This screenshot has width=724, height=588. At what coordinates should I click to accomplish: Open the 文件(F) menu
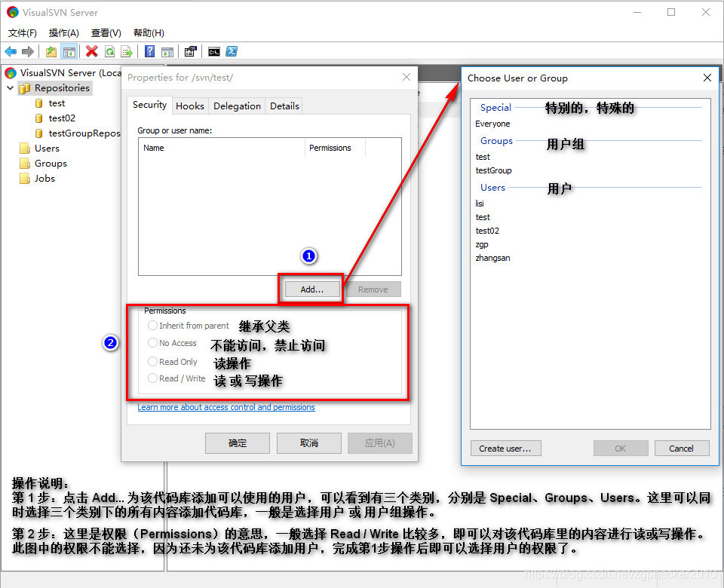pyautogui.click(x=23, y=32)
